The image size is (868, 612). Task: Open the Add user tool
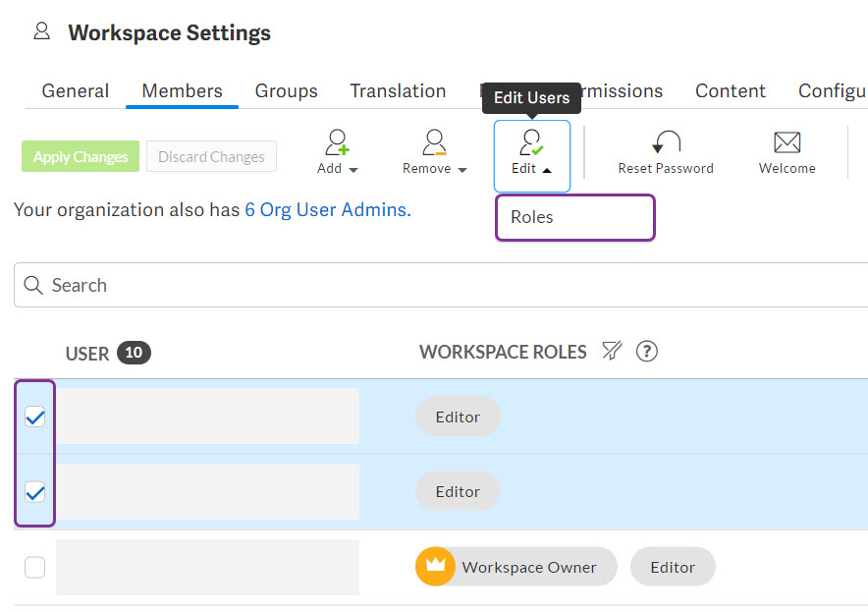click(x=336, y=142)
